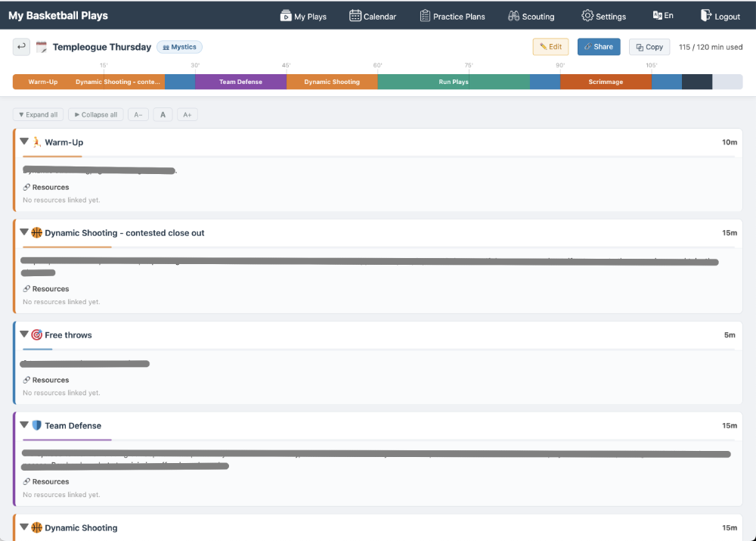Screen dimensions: 756x541
Task: Click the Edit button
Action: (x=550, y=47)
